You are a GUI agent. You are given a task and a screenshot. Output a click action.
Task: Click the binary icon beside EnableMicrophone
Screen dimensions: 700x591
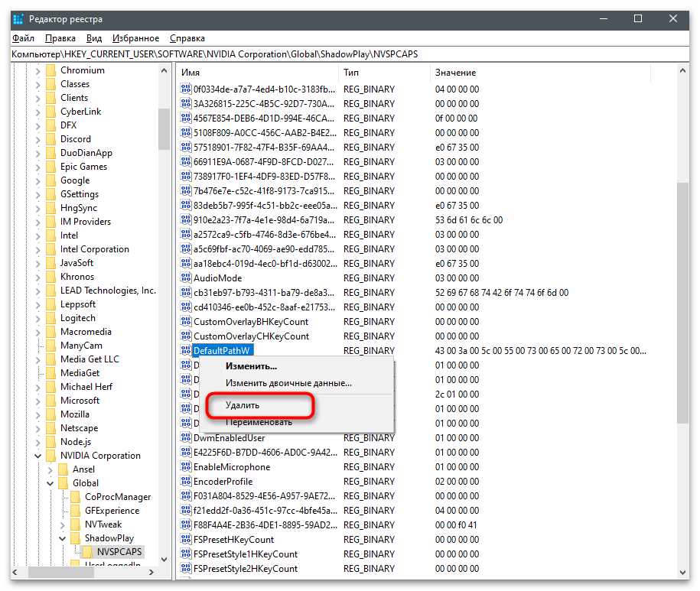186,466
